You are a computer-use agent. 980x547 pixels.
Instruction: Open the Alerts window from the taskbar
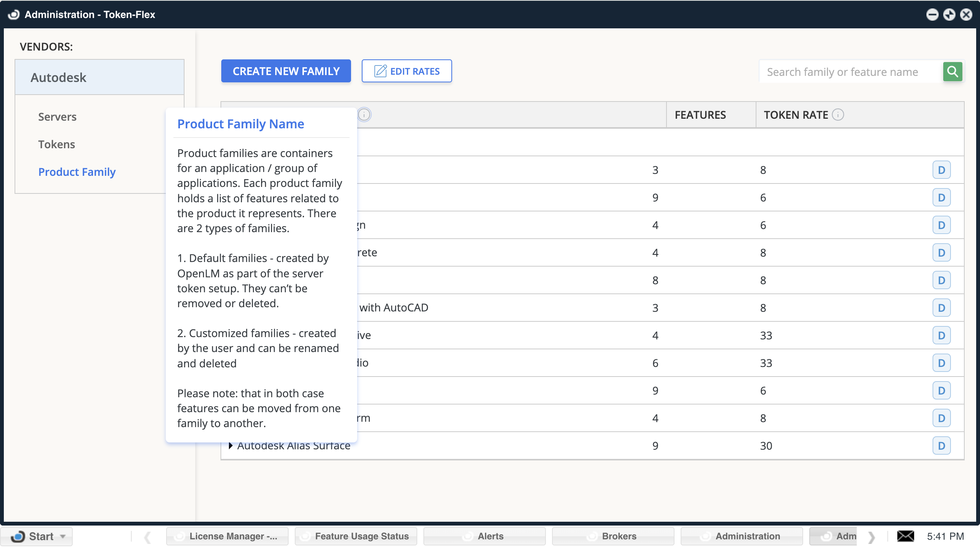485,536
